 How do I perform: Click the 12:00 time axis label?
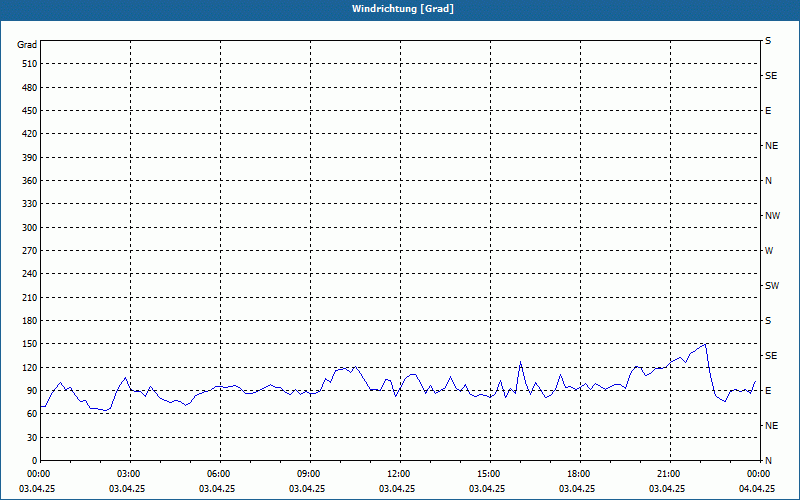tap(398, 474)
